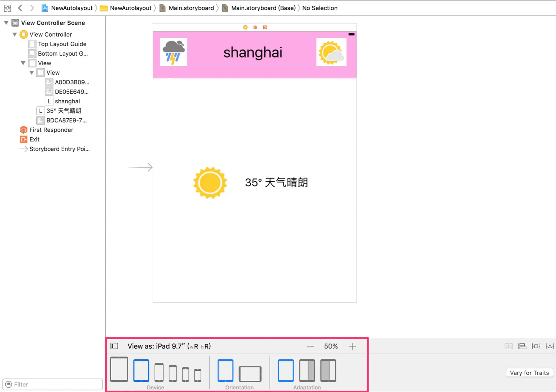Collapse the nested View disclosure triangle
The image size is (556, 392).
pos(31,72)
